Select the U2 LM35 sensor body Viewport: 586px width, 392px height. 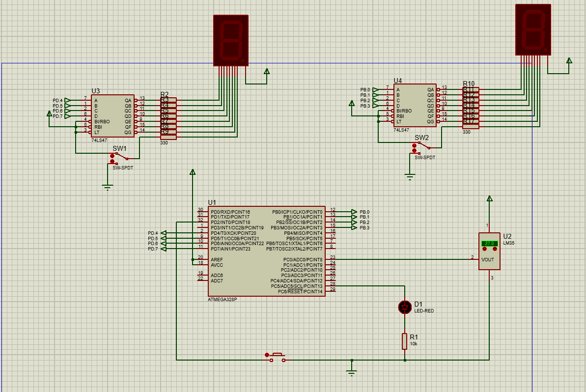(x=489, y=251)
